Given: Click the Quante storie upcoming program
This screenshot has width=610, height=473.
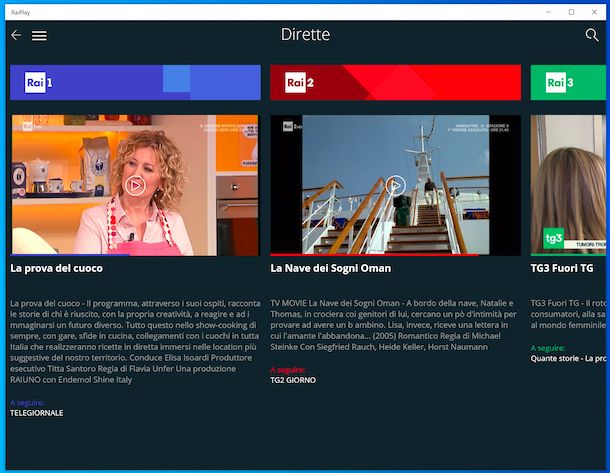Looking at the screenshot, I should (568, 359).
